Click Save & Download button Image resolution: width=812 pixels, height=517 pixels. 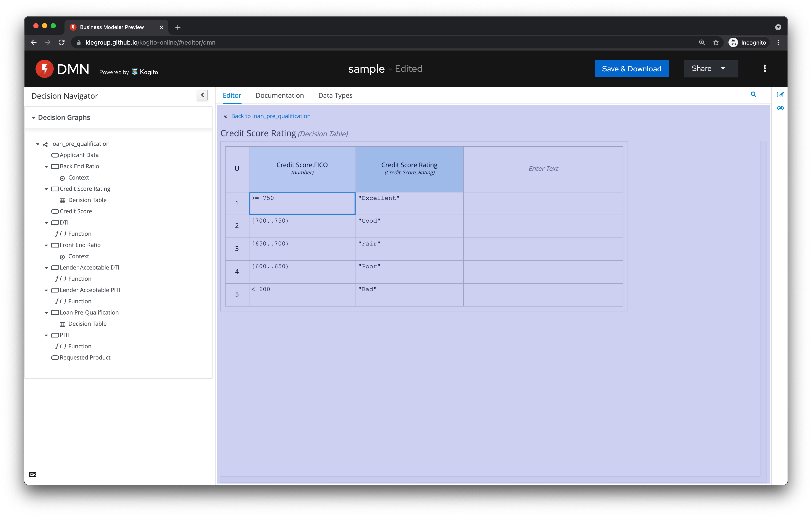(x=632, y=69)
